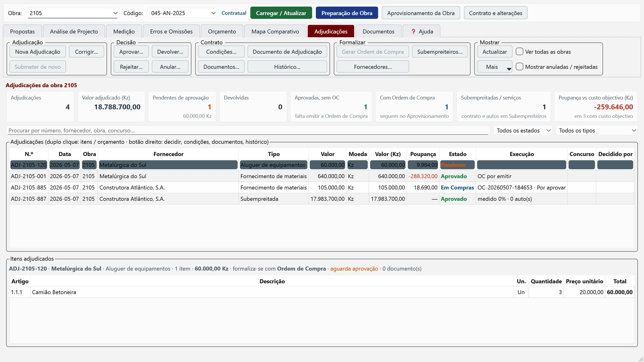Viewport: 644px width, 362px height.
Task: Toggle Mostrar anuladas / rejeitadas checkbox
Action: [519, 67]
